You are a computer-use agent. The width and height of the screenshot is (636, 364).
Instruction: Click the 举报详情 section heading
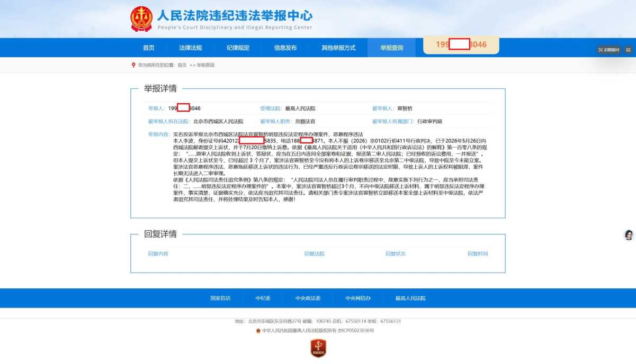pos(160,88)
